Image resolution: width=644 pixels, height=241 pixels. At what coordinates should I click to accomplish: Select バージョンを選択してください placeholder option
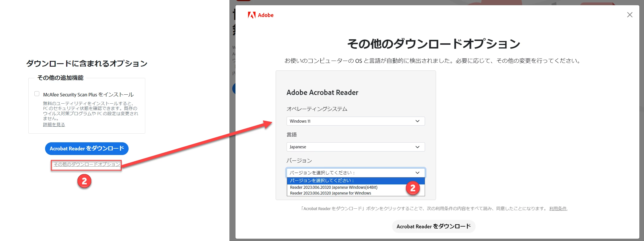coord(356,181)
